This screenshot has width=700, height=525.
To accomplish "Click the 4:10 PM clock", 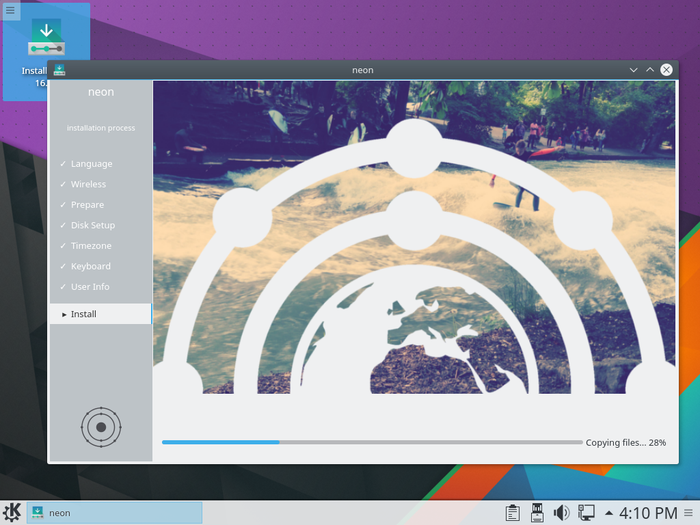I will tap(648, 513).
